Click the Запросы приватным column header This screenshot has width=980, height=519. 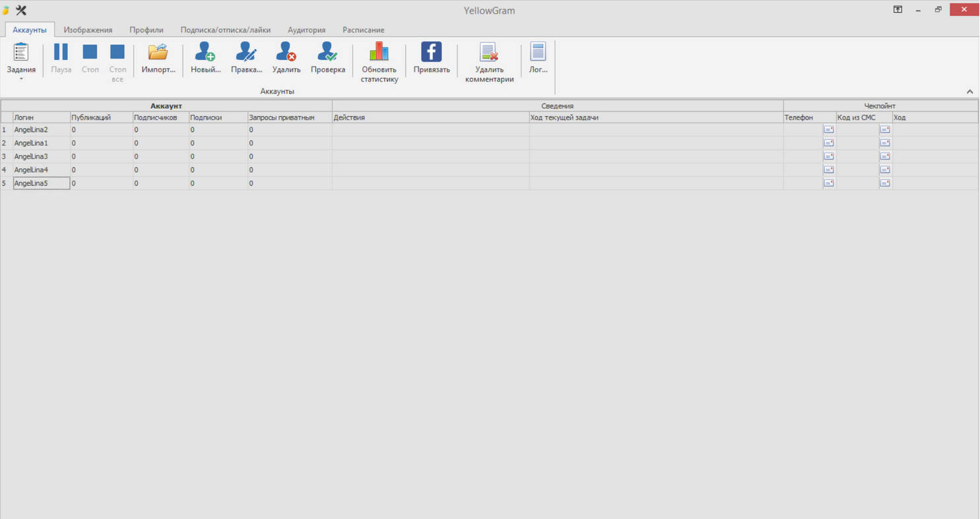[x=290, y=117]
